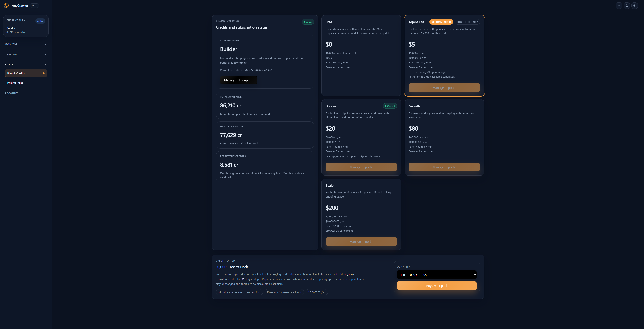Screen dimensions: 644x329
Task: Click the Manage subscription button
Action: (238, 80)
